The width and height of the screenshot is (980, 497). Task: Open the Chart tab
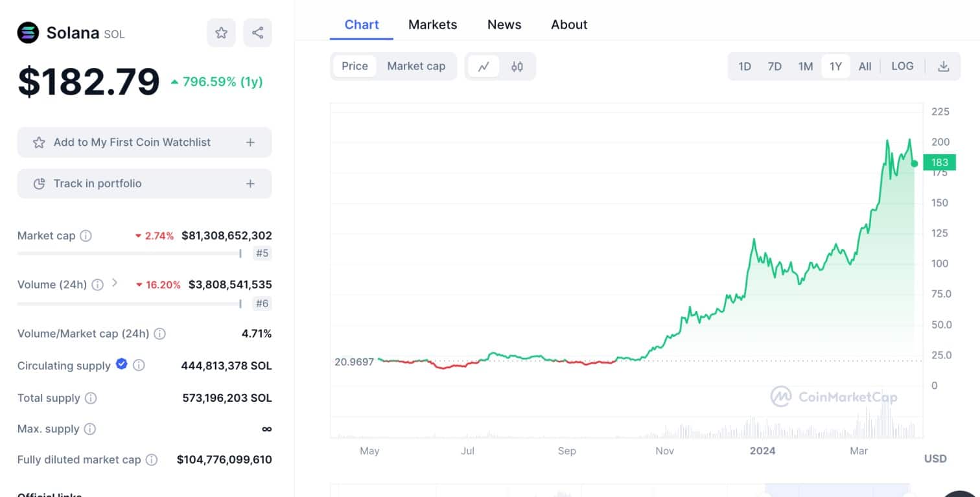[x=362, y=25]
